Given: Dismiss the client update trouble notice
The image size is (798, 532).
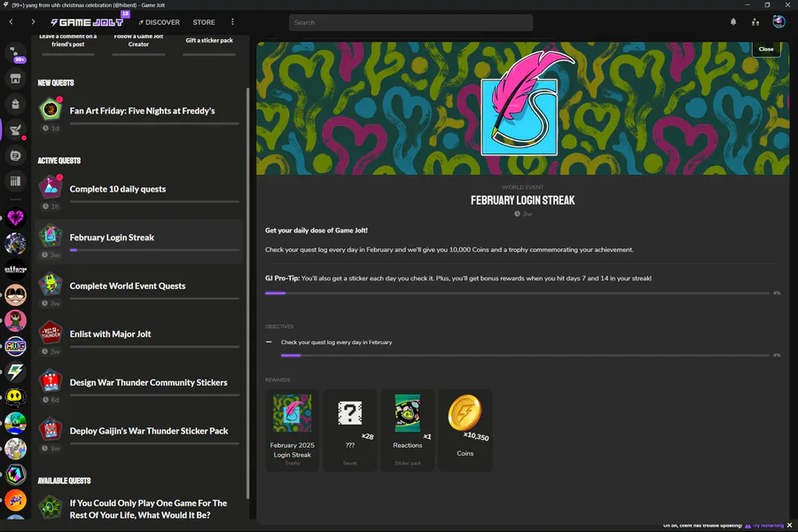Looking at the screenshot, I should [x=789, y=525].
